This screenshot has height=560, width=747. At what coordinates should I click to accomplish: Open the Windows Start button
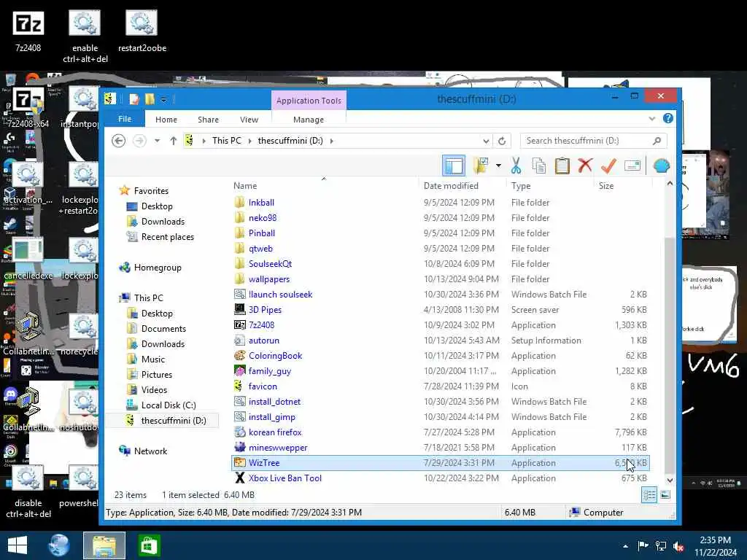click(18, 545)
